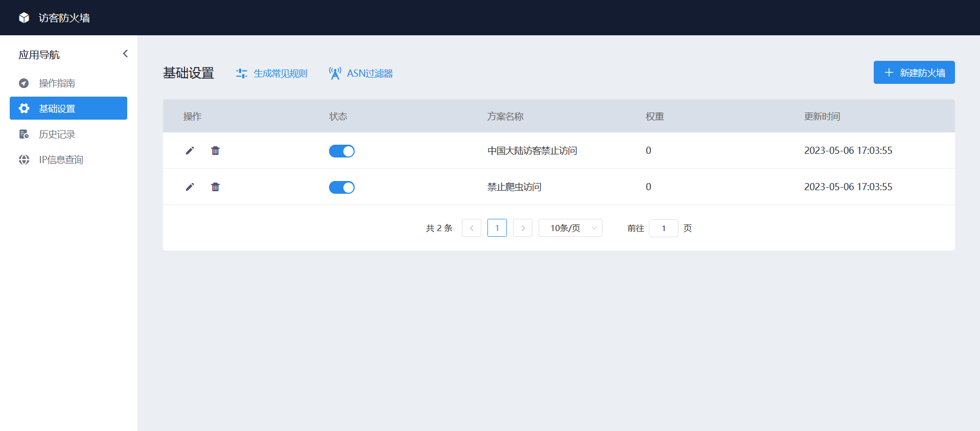Viewport: 980px width, 431px height.
Task: Click 中国大陆访客禁止访问 name cell
Action: (532, 150)
